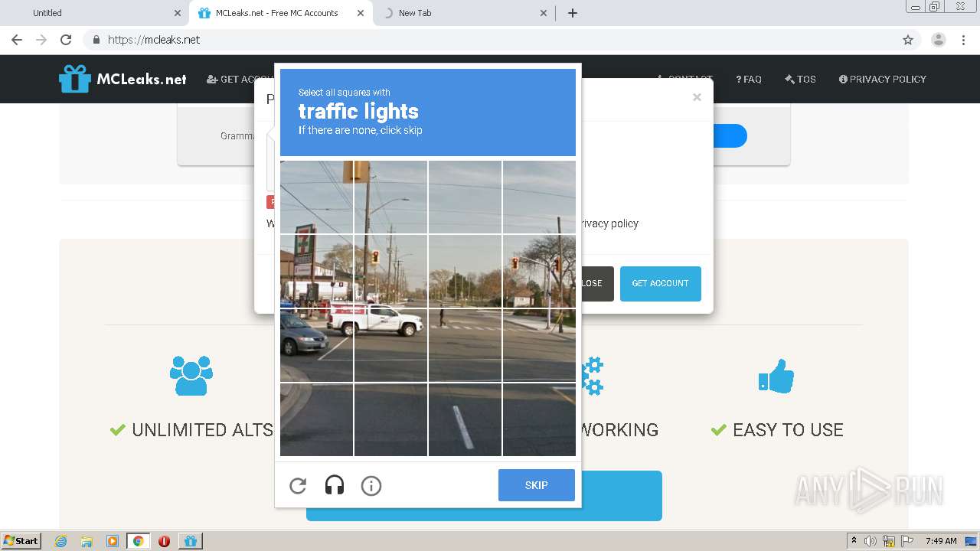Click the SKIP button in captcha

pyautogui.click(x=536, y=485)
